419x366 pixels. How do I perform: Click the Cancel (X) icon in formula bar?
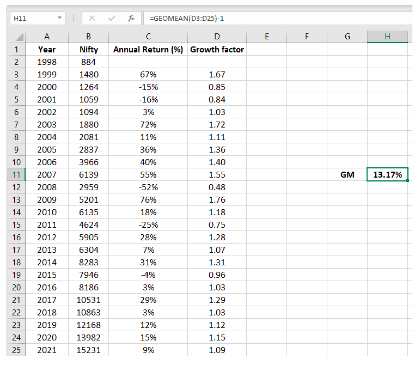click(x=92, y=18)
